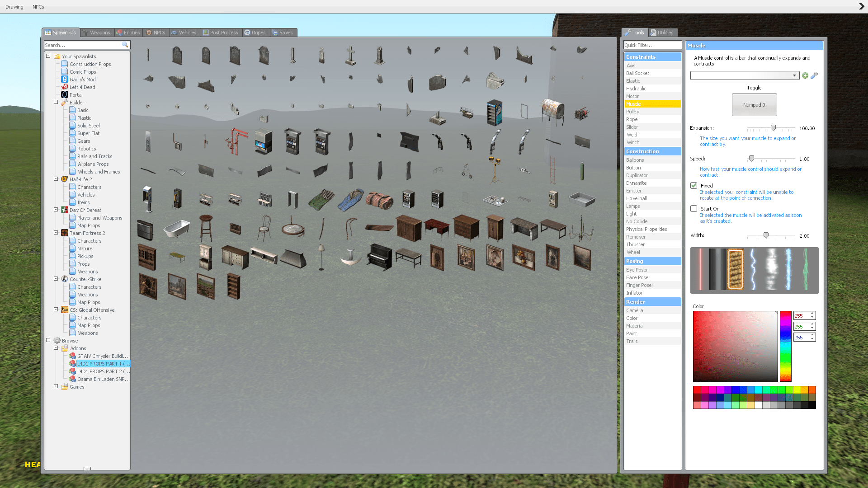The height and width of the screenshot is (488, 868).
Task: Collapse the Half-Life 2 tree node
Action: coord(56,179)
